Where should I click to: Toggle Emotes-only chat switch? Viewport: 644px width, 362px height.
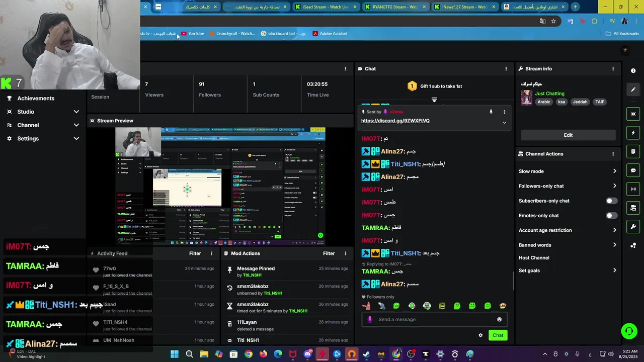pyautogui.click(x=611, y=216)
